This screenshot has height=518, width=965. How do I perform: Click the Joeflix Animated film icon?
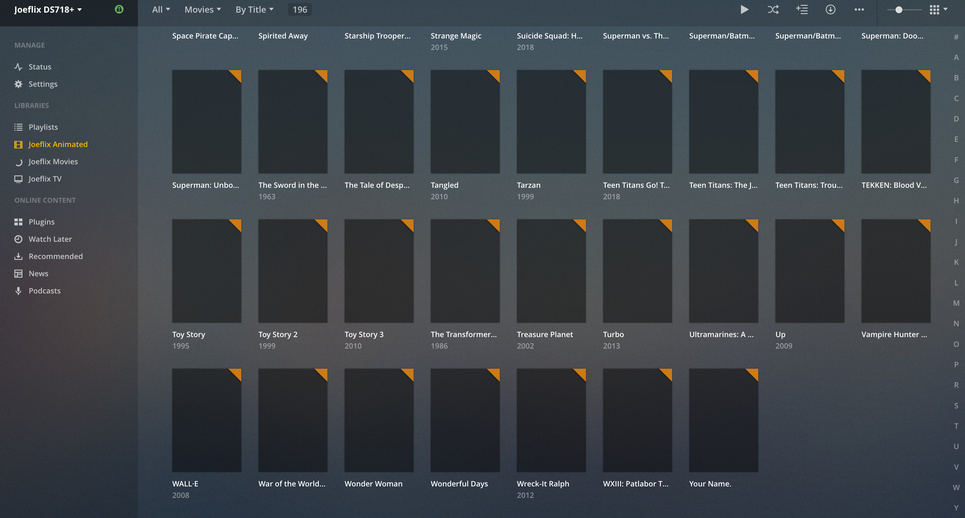(18, 144)
